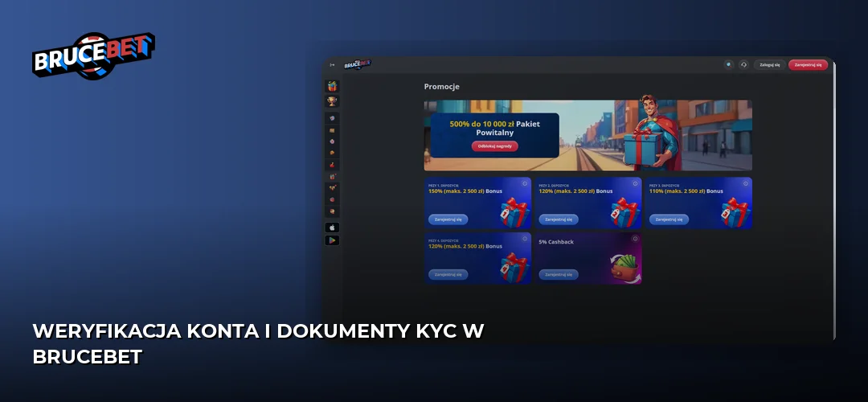Collapse the sidebar using the arrow icon

pos(332,65)
